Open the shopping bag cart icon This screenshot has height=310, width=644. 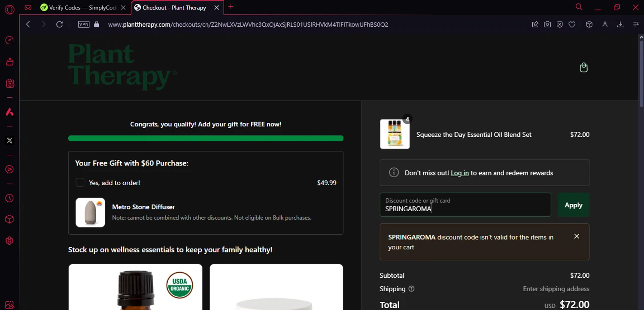583,68
